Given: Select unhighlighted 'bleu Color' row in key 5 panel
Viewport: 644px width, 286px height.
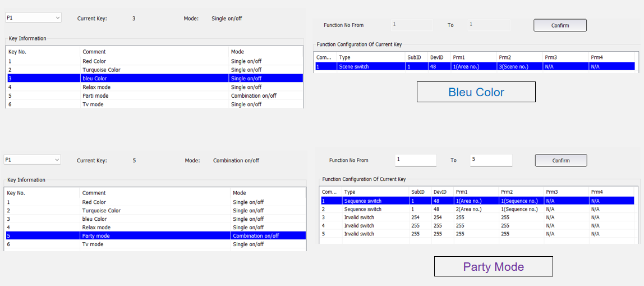Looking at the screenshot, I should (156, 219).
